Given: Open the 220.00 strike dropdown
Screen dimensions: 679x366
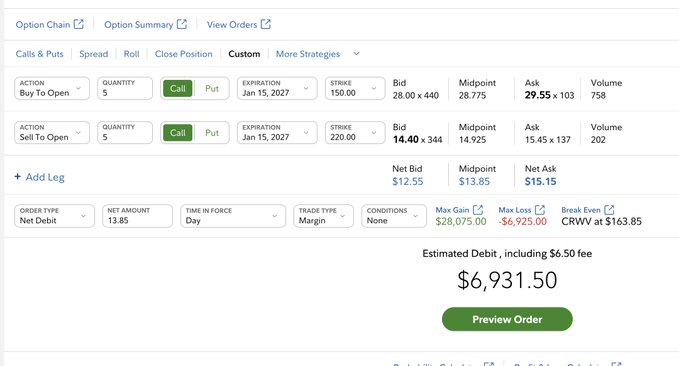Looking at the screenshot, I should (x=355, y=133).
